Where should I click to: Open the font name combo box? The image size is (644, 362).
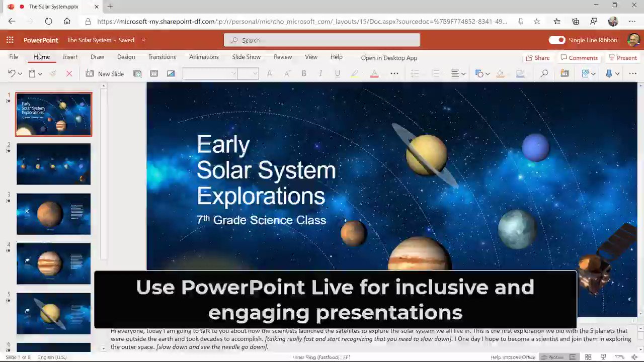coord(210,73)
